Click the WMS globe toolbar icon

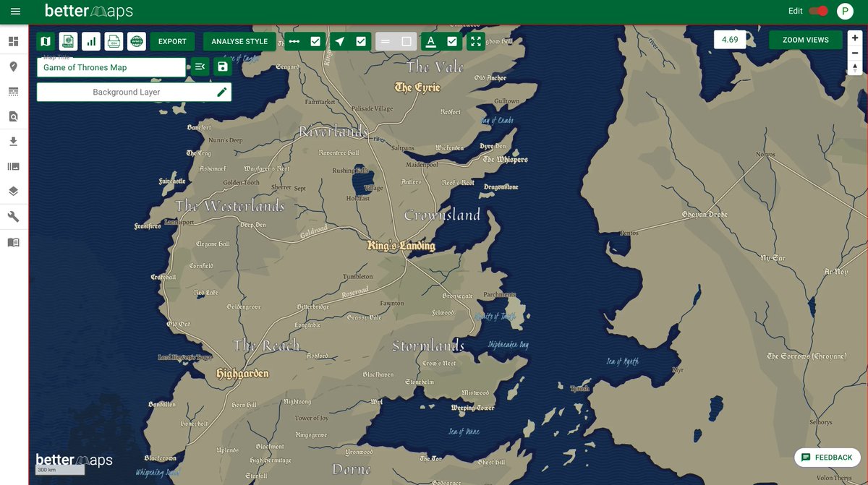(x=137, y=41)
